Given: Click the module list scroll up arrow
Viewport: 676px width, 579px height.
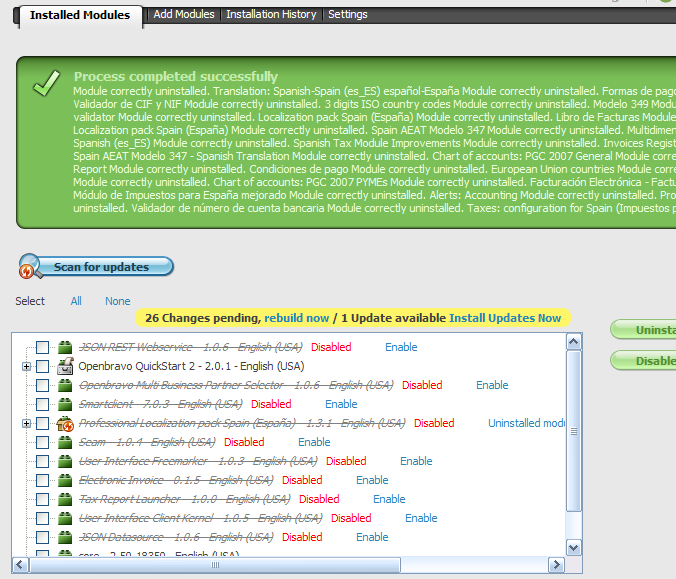Looking at the screenshot, I should (573, 342).
